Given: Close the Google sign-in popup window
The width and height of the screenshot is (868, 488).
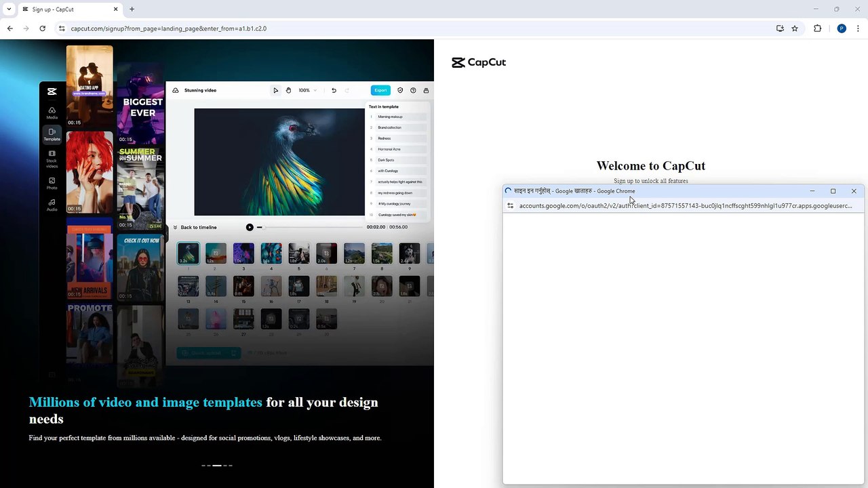Looking at the screenshot, I should 854,191.
